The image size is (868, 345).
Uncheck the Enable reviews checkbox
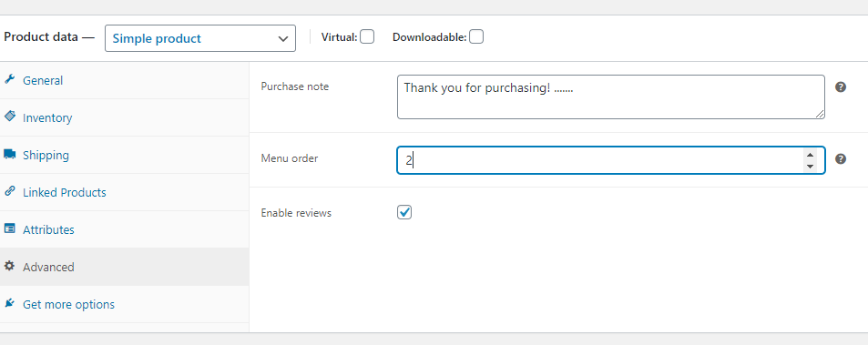click(404, 212)
